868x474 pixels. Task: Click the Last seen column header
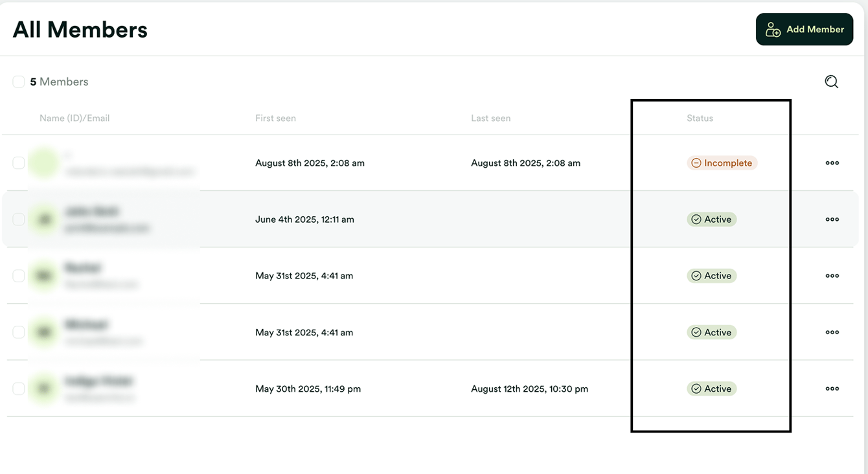pyautogui.click(x=490, y=119)
